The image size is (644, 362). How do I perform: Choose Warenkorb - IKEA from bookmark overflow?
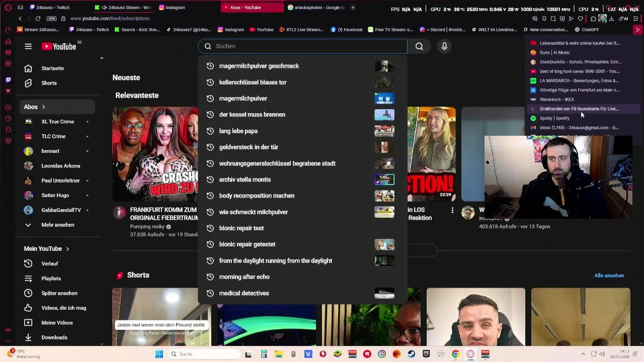point(584,100)
